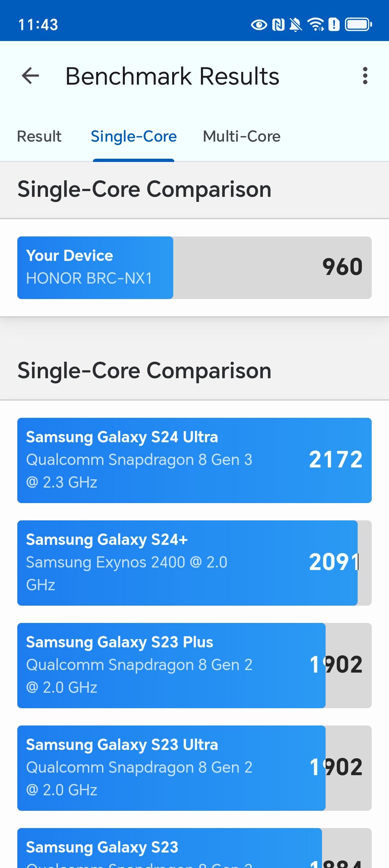The width and height of the screenshot is (389, 868).
Task: Tap the muted bell status icon
Action: click(x=296, y=25)
